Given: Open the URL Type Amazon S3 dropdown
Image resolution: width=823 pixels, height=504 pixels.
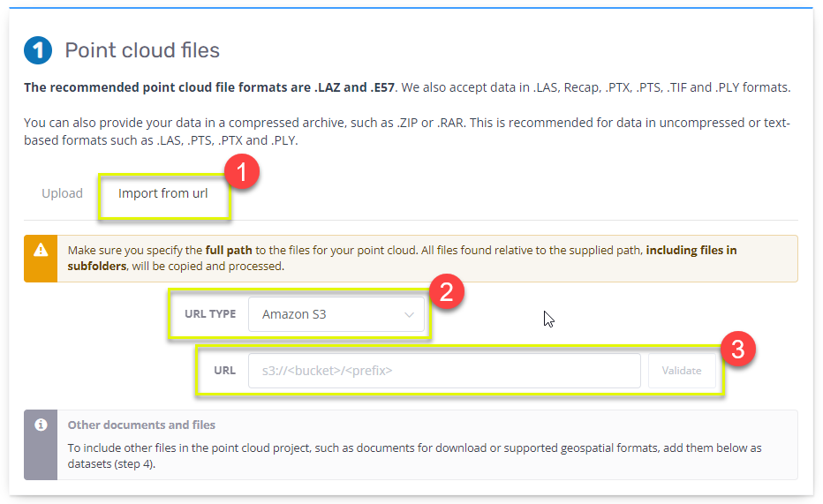Looking at the screenshot, I should pos(336,314).
